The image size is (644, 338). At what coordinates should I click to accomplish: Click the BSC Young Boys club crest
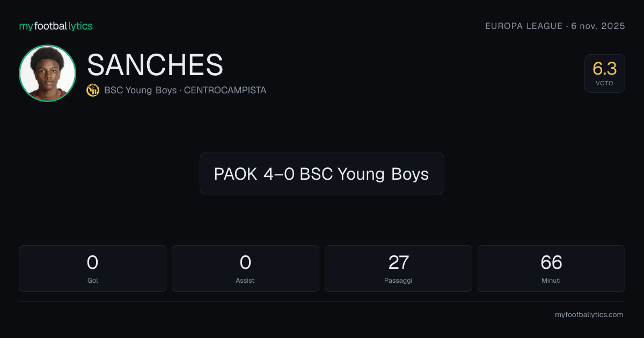pos(92,90)
